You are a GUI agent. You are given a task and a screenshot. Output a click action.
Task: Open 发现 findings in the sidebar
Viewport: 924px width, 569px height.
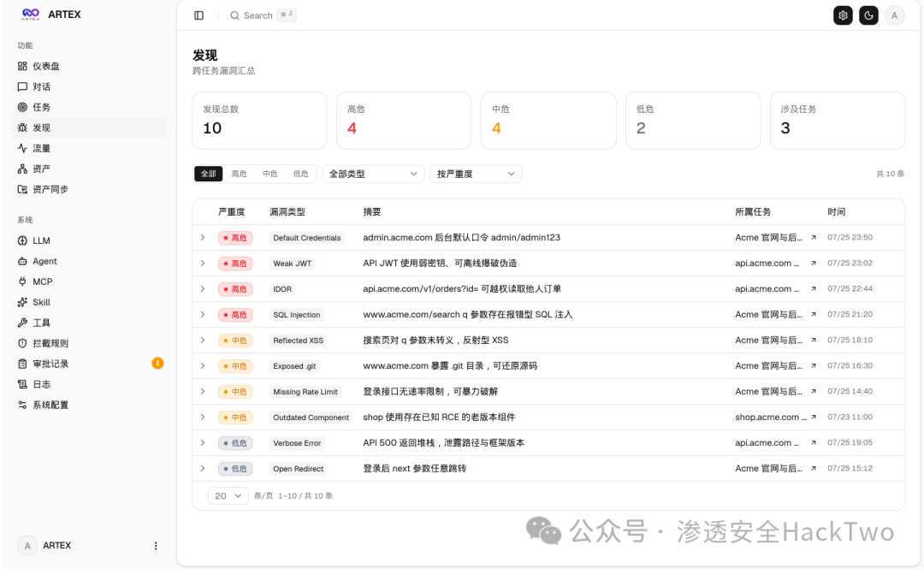click(89, 127)
